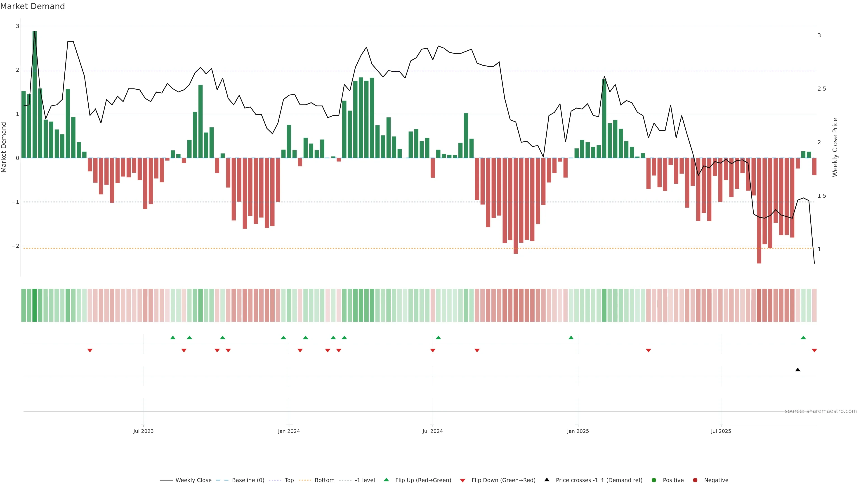Click the black Price crosses -1 legend triangle
The width and height of the screenshot is (868, 488).
(547, 480)
